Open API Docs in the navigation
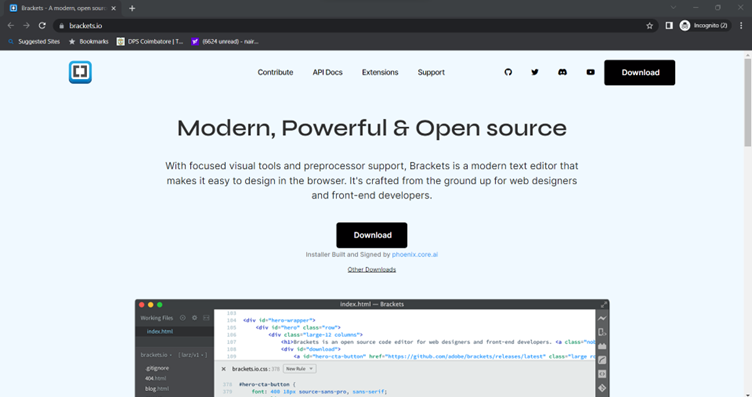 (328, 72)
